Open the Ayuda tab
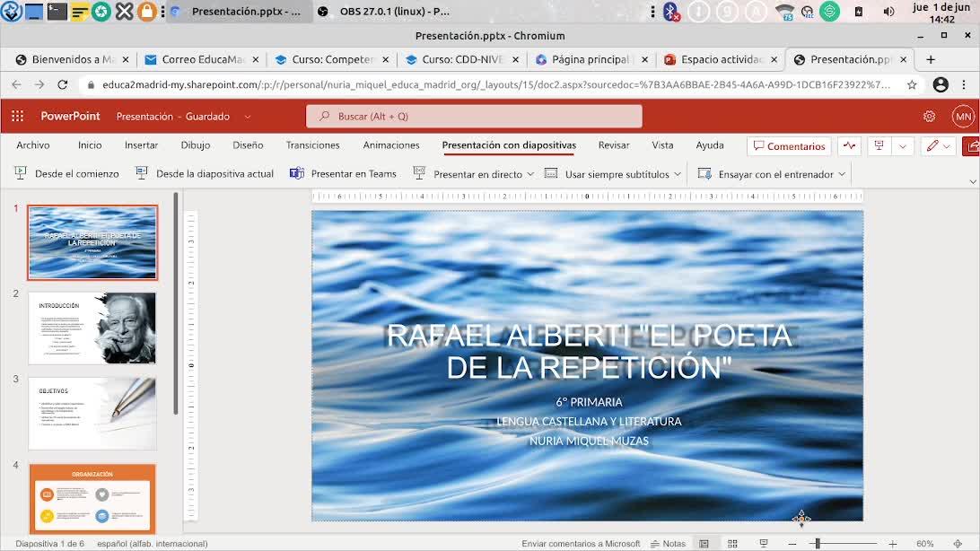The width and height of the screenshot is (980, 551). (710, 145)
